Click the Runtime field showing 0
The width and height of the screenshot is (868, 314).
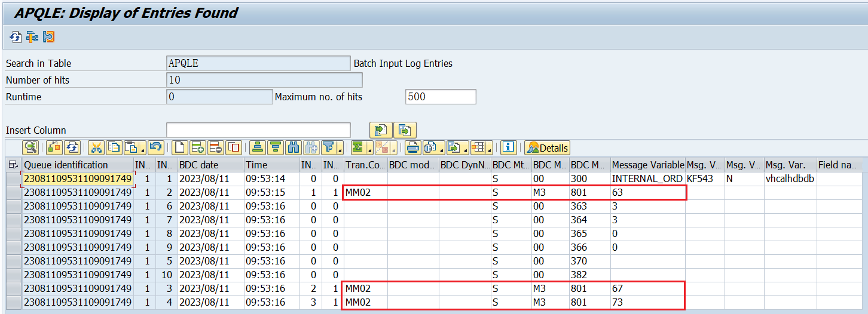click(x=219, y=97)
